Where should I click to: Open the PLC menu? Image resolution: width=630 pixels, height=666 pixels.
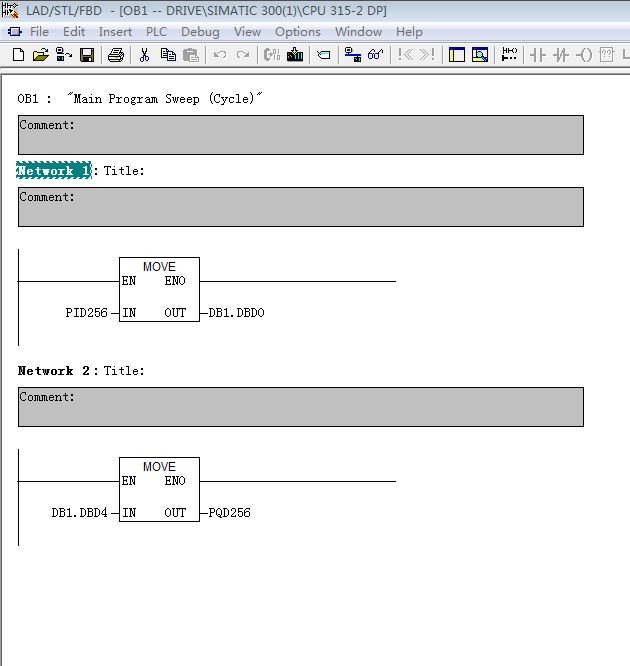(156, 32)
